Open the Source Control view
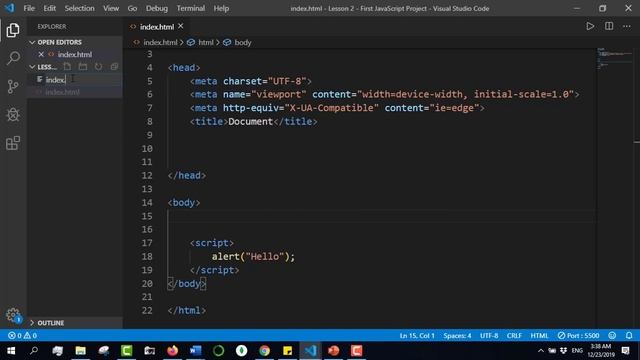The height and width of the screenshot is (360, 640). click(13, 87)
